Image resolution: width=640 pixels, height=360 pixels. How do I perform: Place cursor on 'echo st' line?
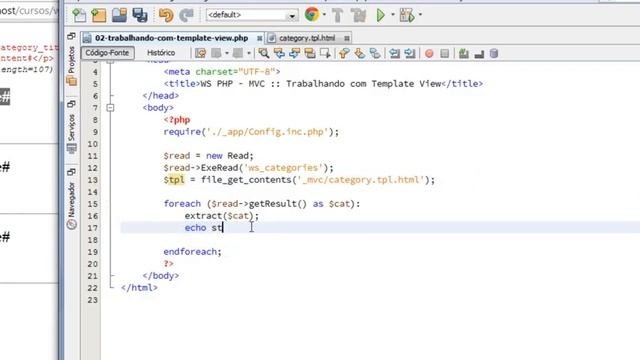380,228
